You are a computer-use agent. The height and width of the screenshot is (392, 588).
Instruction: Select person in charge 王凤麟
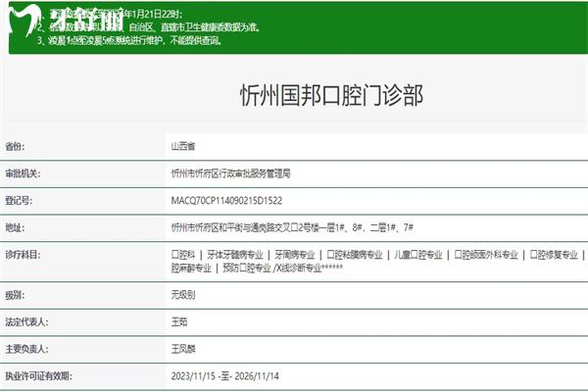[183, 349]
